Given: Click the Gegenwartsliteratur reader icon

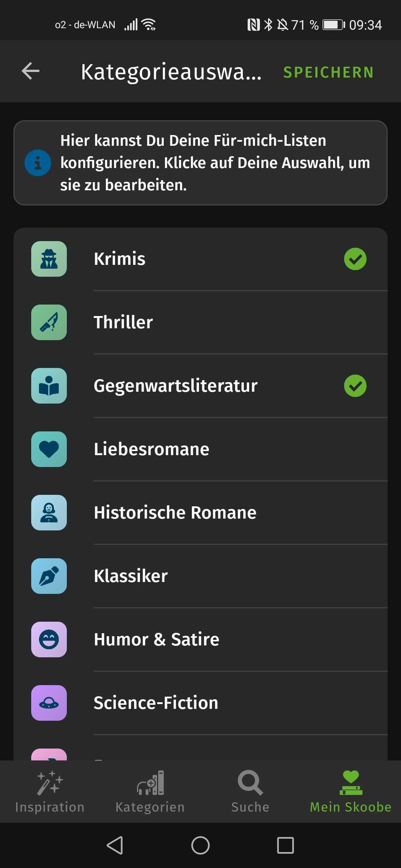Looking at the screenshot, I should coord(49,386).
